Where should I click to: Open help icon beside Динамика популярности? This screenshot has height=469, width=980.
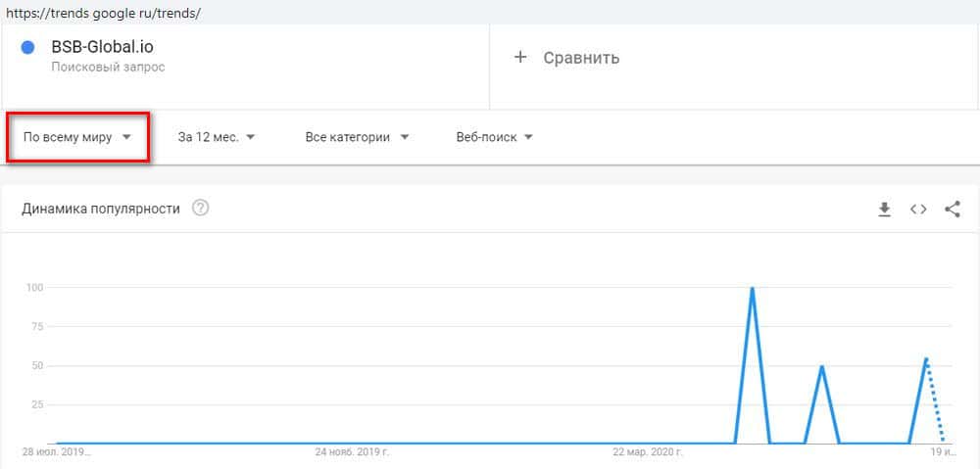point(201,209)
